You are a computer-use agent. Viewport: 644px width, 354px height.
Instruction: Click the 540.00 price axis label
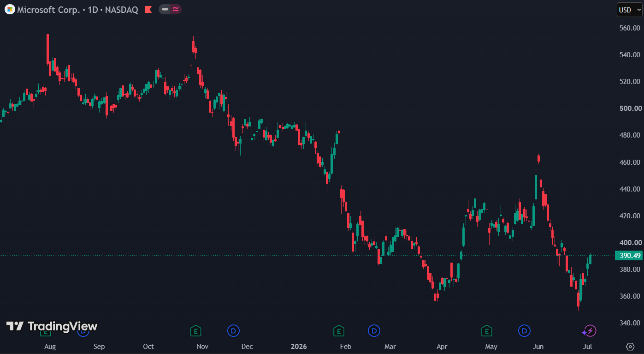(x=630, y=54)
